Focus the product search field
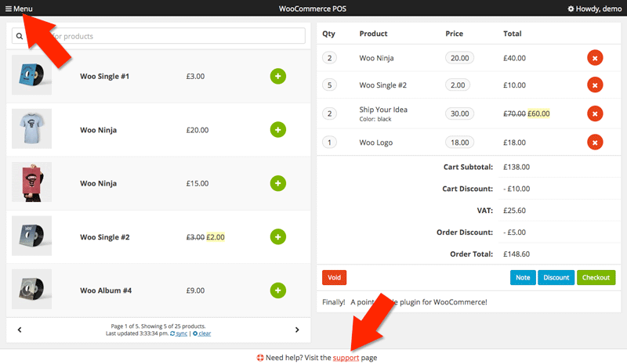This screenshot has width=627, height=364. pos(165,36)
